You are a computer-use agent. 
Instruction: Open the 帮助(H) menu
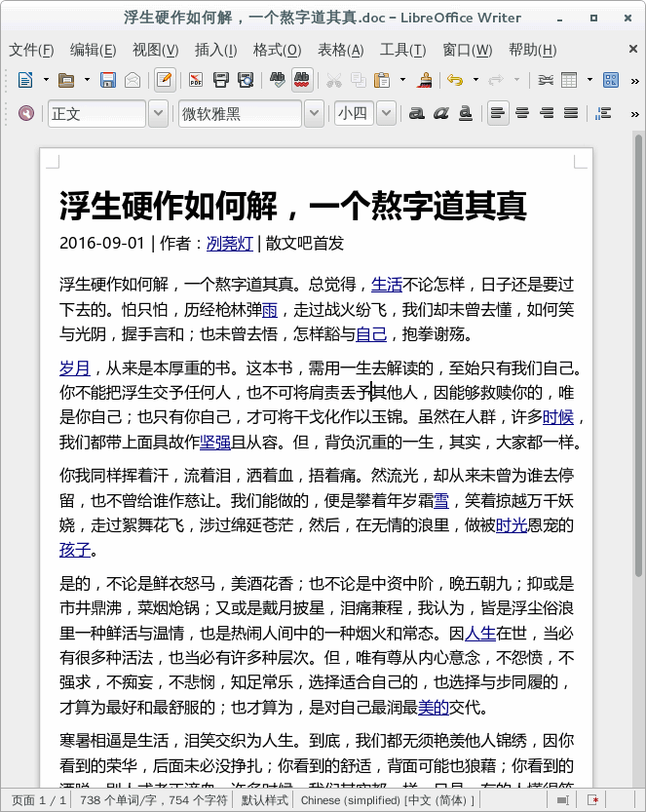tap(532, 51)
